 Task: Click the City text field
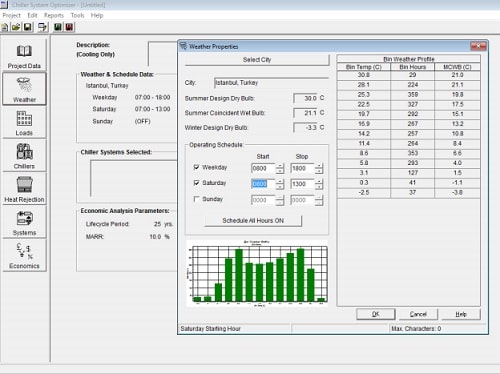click(271, 83)
